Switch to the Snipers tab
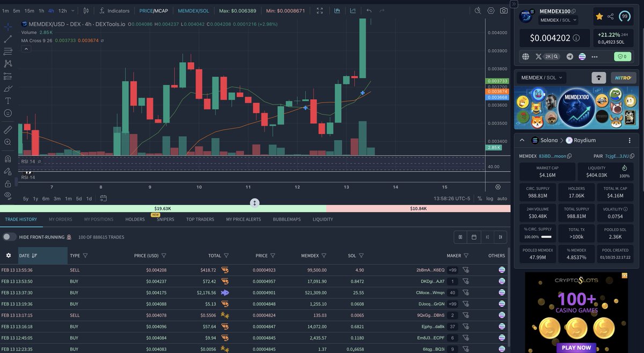The height and width of the screenshot is (353, 644). pos(165,219)
